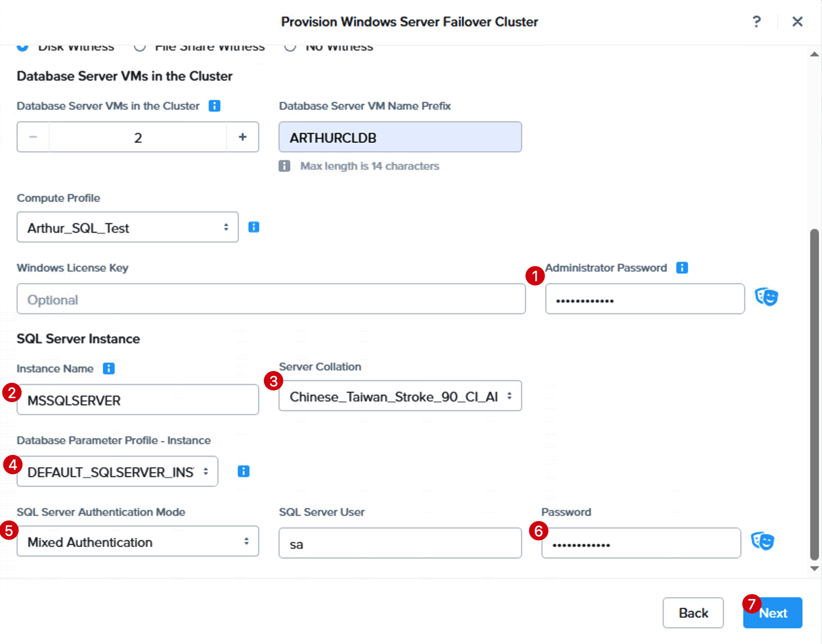Viewport: 822px width, 644px height.
Task: Reveal Administrator Password with mask icon
Action: coord(766,297)
